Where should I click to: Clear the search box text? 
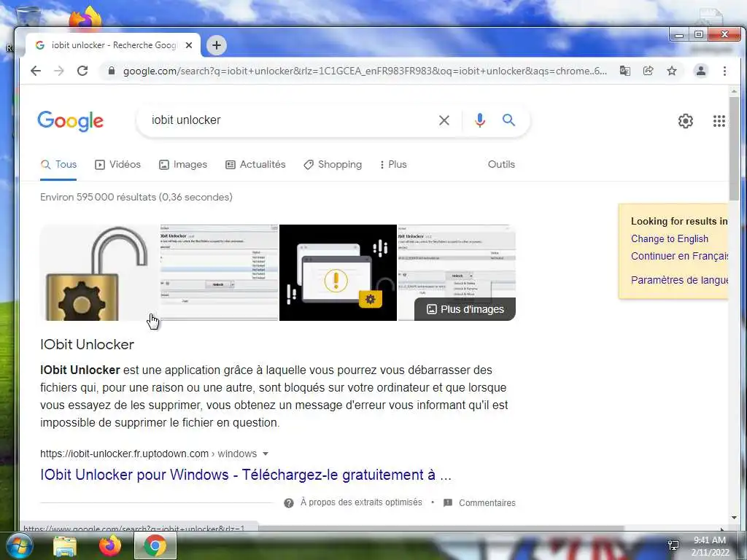pos(444,120)
